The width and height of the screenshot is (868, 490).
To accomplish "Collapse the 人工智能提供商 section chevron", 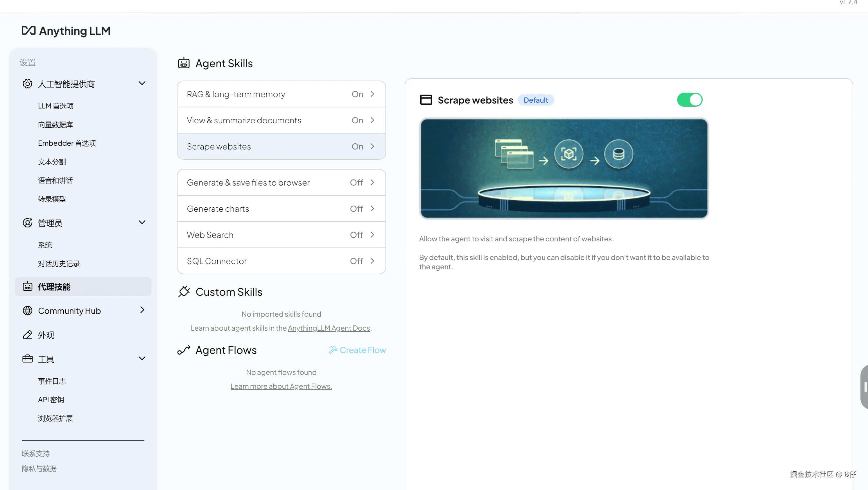I will [x=142, y=83].
